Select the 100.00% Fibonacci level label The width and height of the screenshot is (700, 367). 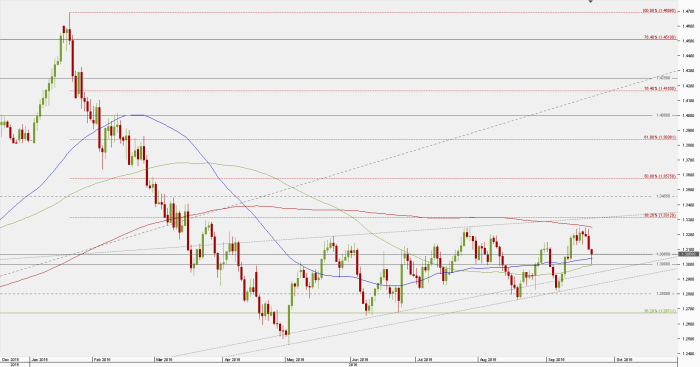coord(659,11)
